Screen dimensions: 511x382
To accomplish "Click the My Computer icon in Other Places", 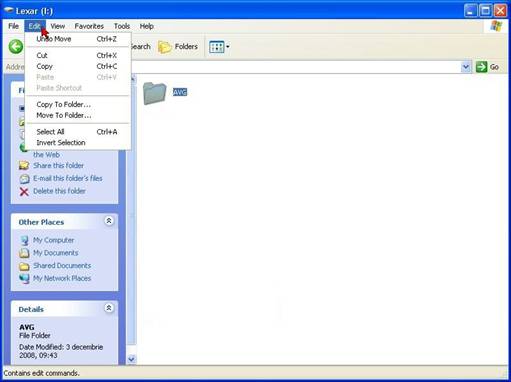I will pyautogui.click(x=24, y=240).
